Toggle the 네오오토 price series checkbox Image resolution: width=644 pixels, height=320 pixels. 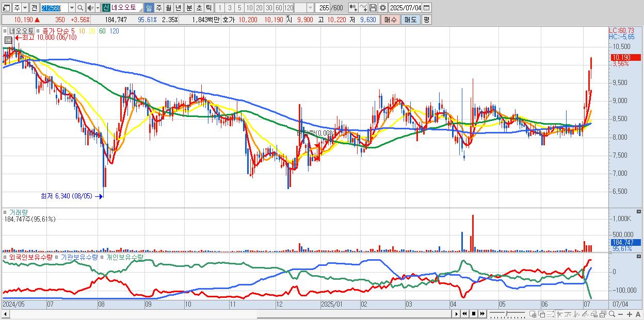coord(6,31)
